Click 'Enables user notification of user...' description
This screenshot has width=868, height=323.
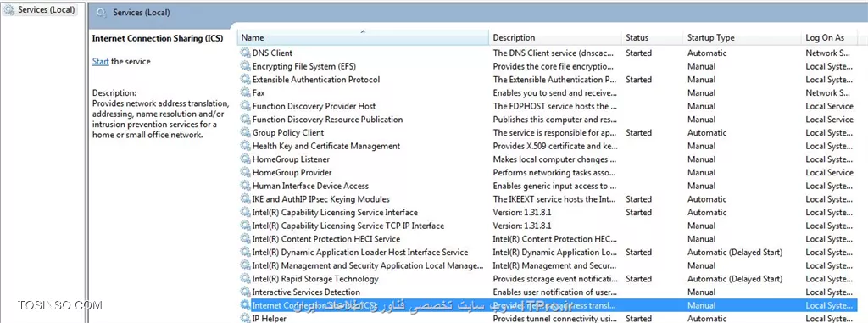click(554, 292)
